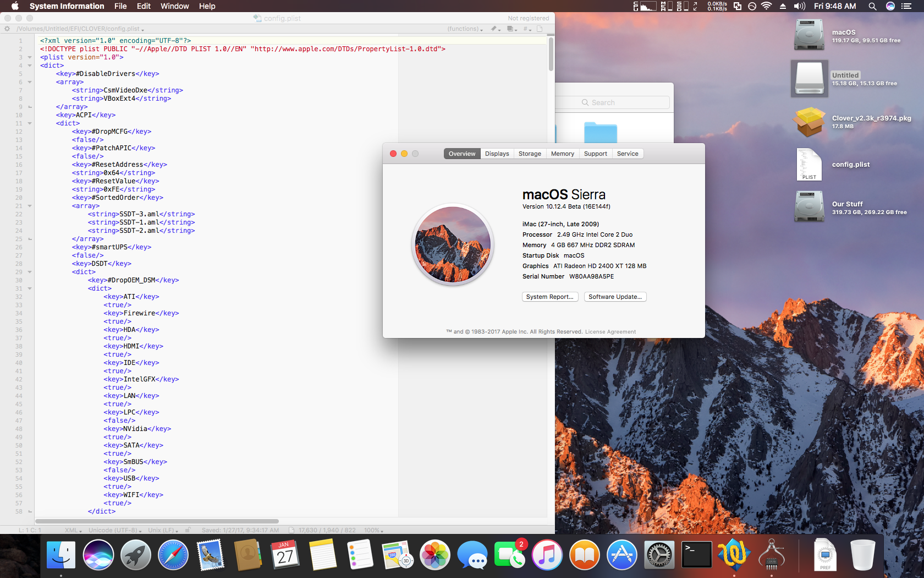Collapse the fold triangle at line 21
Image resolution: width=924 pixels, height=578 pixels.
pos(30,206)
